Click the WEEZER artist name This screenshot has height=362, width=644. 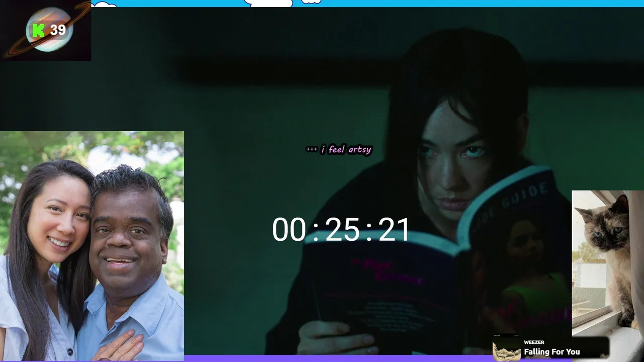(534, 342)
